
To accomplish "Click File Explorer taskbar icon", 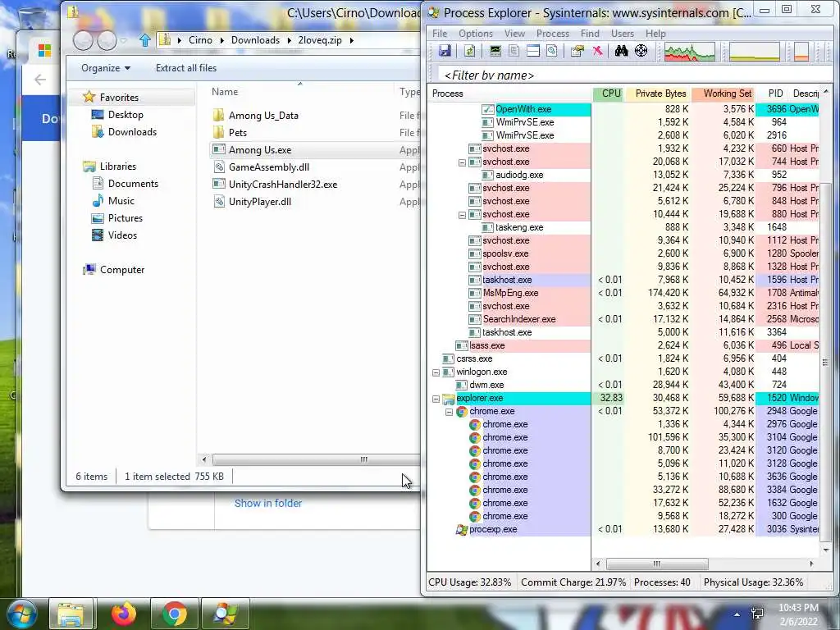I will coord(72,614).
